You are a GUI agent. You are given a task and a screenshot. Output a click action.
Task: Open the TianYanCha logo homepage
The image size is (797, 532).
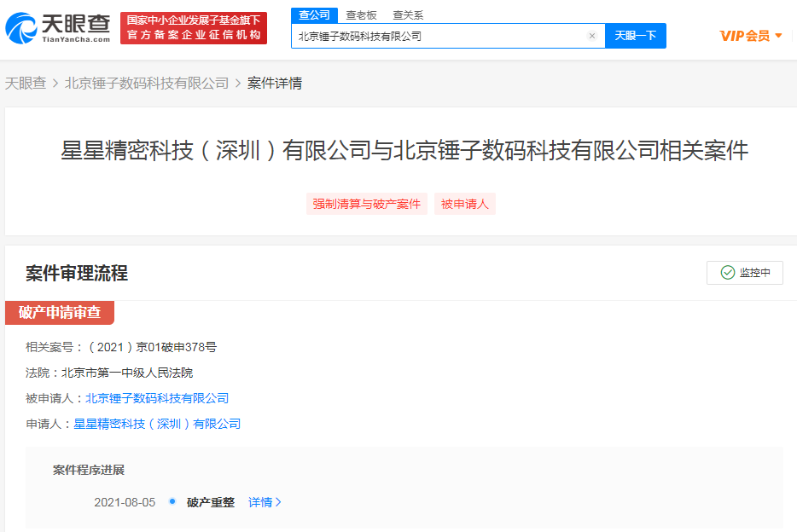[x=57, y=28]
